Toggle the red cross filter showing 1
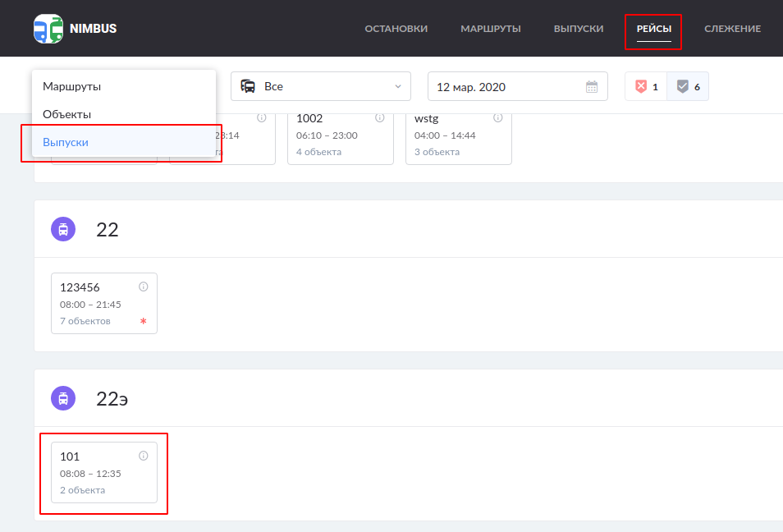This screenshot has width=783, height=532. (646, 86)
